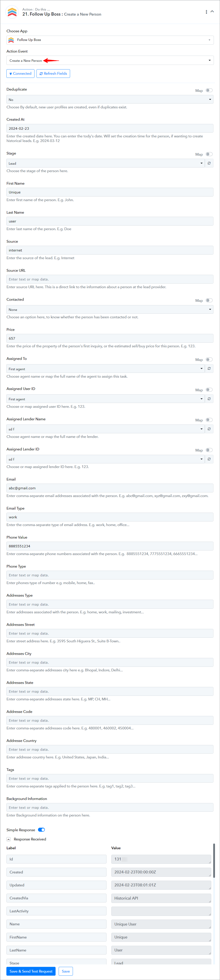220x980 pixels.
Task: Enable Map toggle for Deduplicate
Action: click(209, 91)
